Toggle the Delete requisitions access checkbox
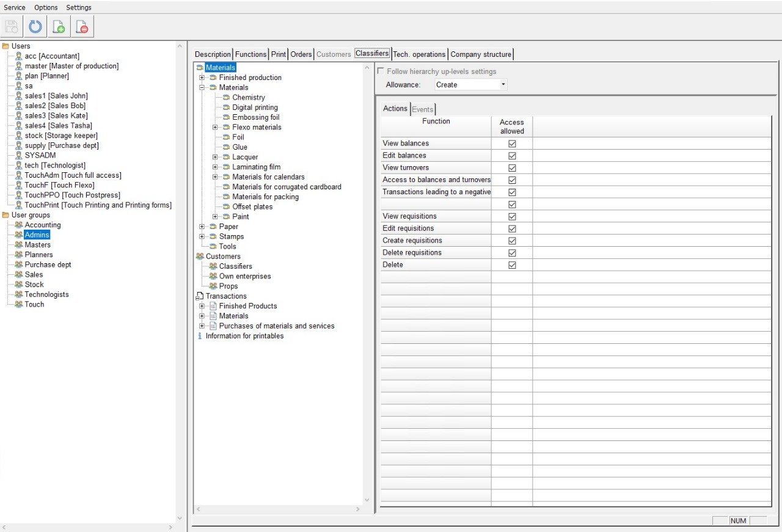This screenshot has width=782, height=532. pos(512,253)
